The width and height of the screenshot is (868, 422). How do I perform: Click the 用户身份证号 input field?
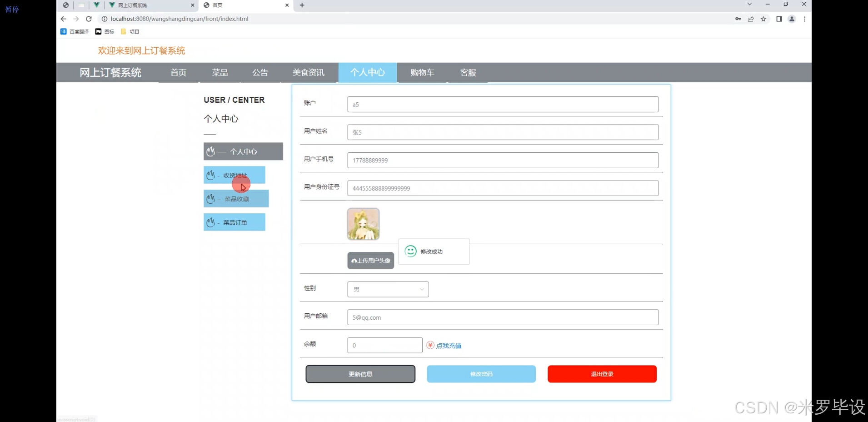(503, 188)
